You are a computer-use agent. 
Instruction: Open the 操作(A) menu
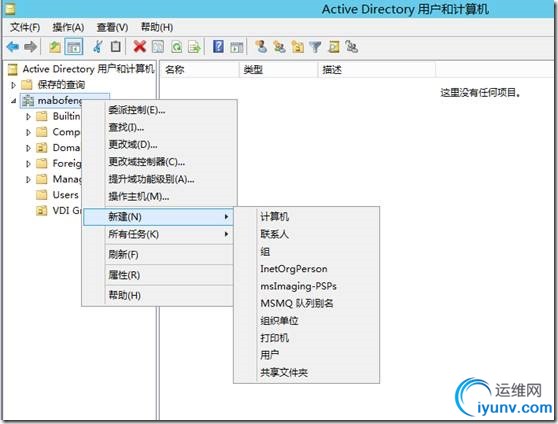[68, 27]
